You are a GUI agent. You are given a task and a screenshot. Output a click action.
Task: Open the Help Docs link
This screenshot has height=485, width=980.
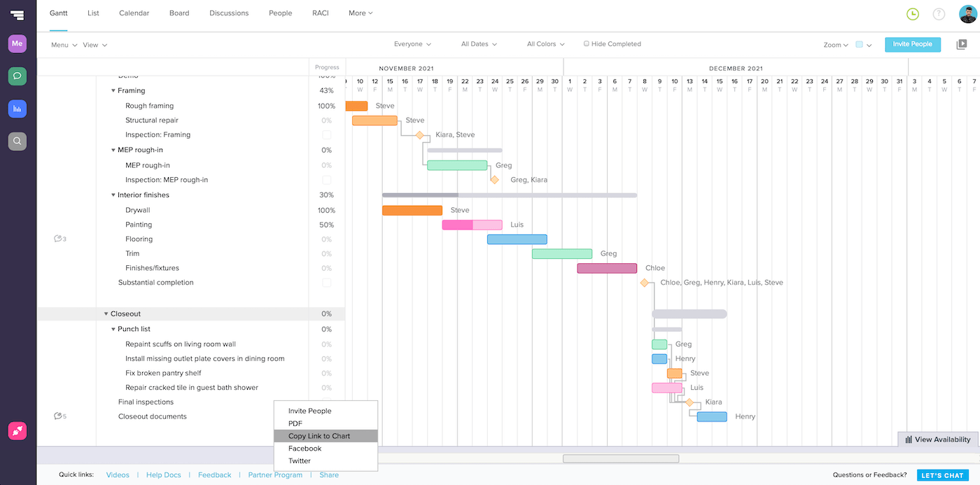[163, 475]
